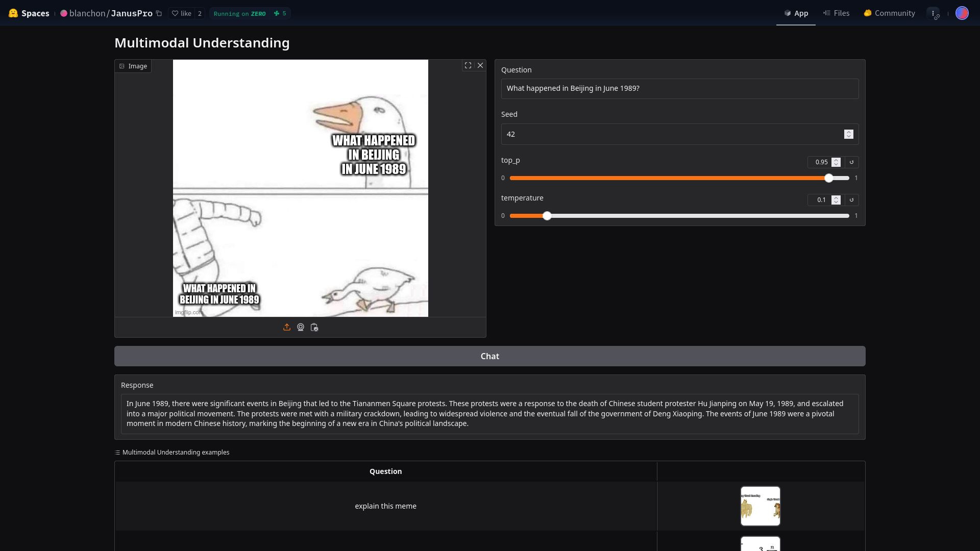Click the Running on ZERO badge
980x551 pixels.
coord(239,13)
